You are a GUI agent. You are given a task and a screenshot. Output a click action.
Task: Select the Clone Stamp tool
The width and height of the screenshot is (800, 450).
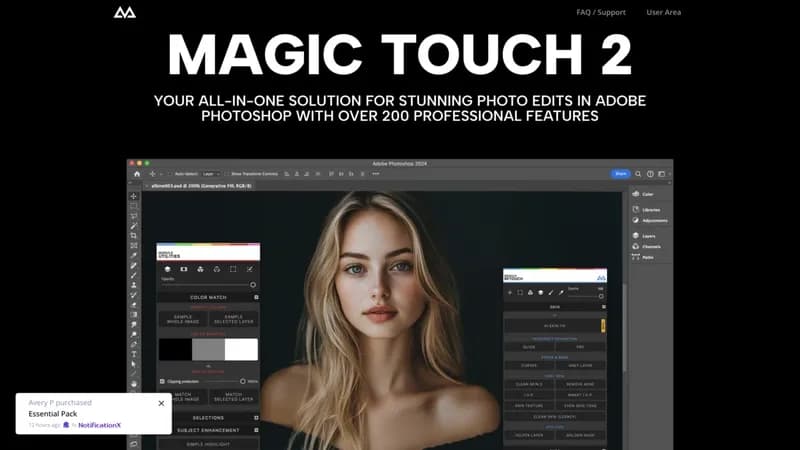(x=134, y=285)
